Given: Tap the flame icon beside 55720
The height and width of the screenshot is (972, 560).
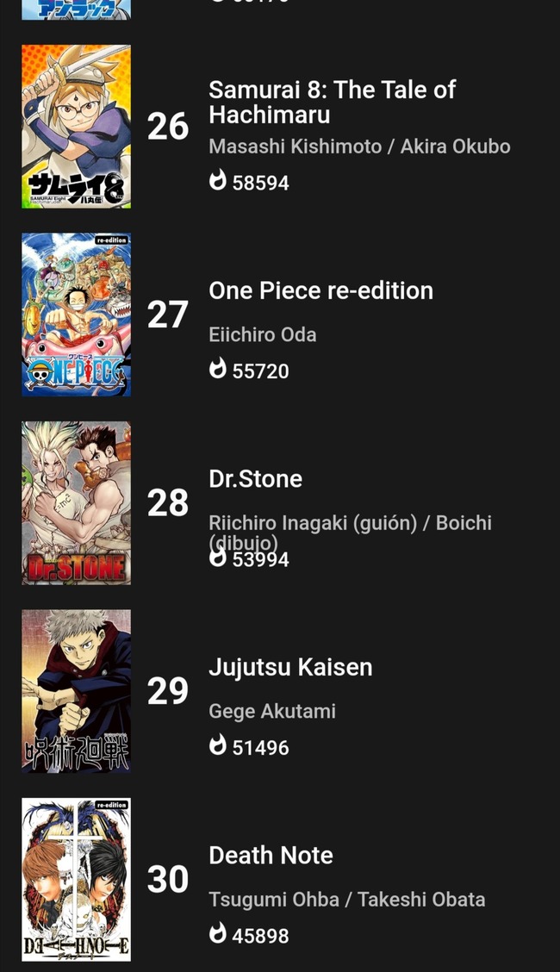Looking at the screenshot, I should pos(217,368).
